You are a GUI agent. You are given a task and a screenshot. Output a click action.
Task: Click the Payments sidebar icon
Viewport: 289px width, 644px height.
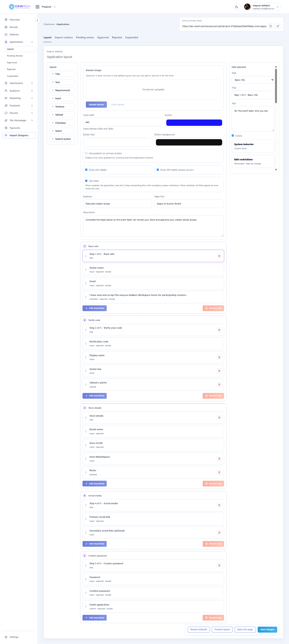tap(6, 128)
